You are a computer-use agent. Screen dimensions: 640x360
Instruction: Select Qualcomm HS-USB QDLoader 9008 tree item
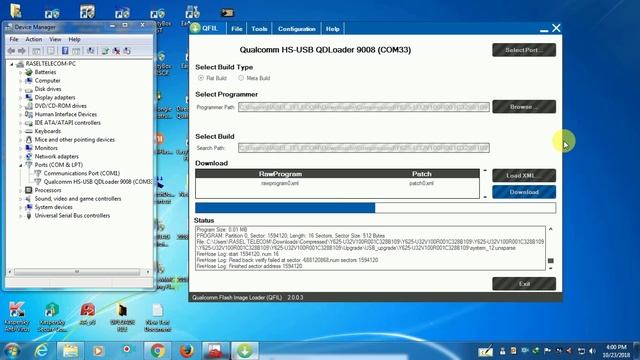97,182
